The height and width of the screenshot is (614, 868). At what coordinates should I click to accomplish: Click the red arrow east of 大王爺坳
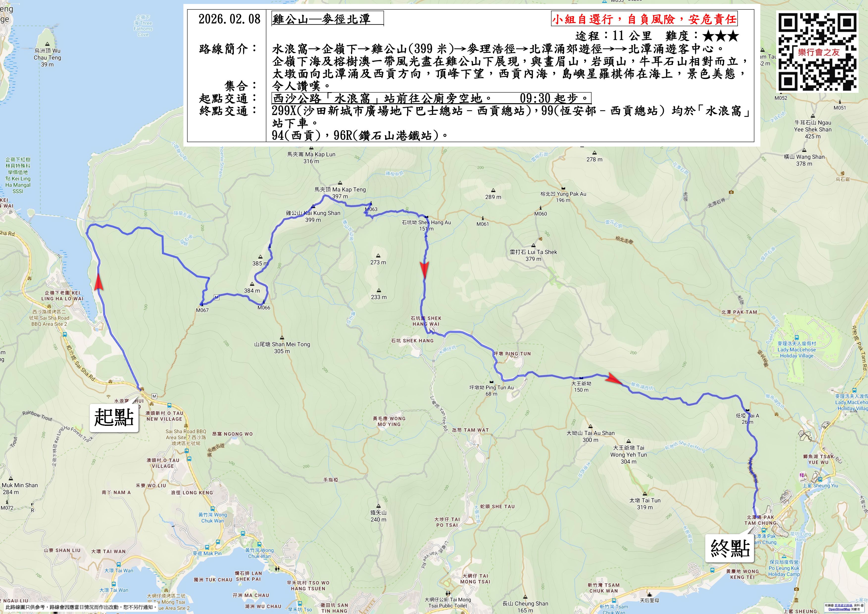614,379
